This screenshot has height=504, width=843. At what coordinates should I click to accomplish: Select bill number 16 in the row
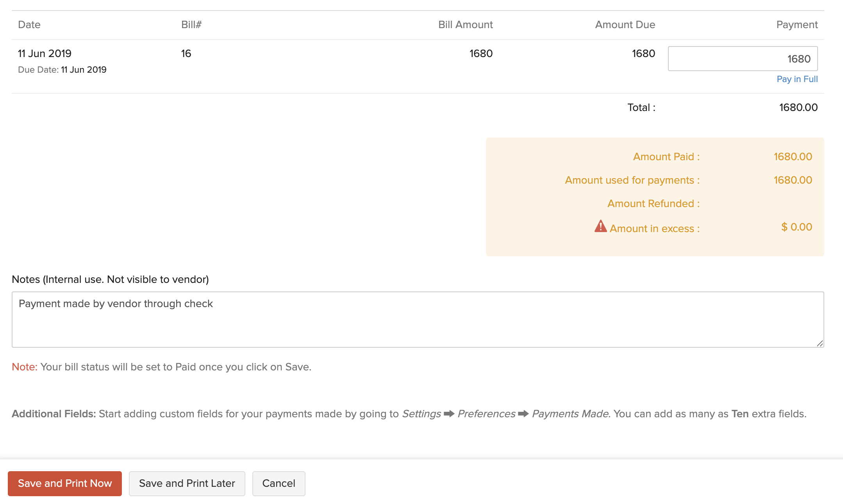coord(186,54)
